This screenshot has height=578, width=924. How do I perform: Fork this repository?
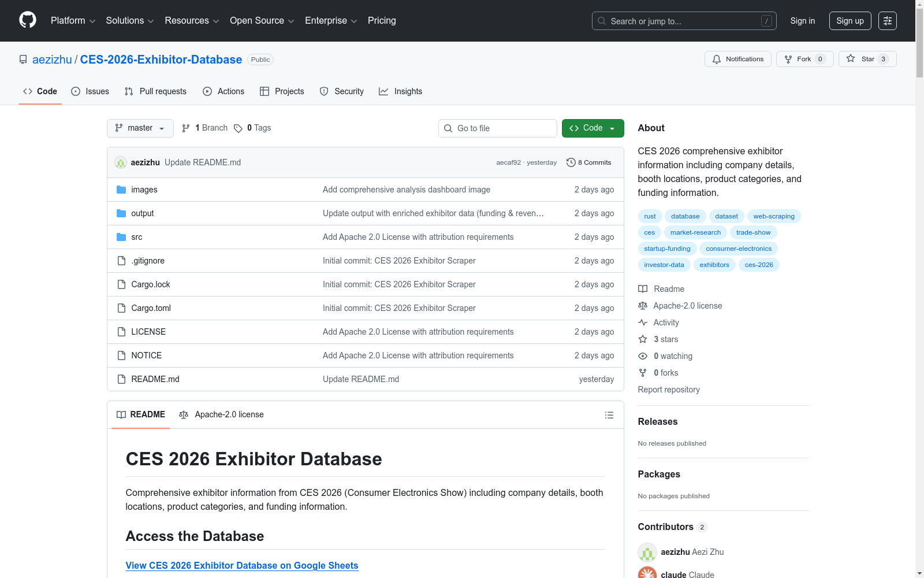[805, 59]
